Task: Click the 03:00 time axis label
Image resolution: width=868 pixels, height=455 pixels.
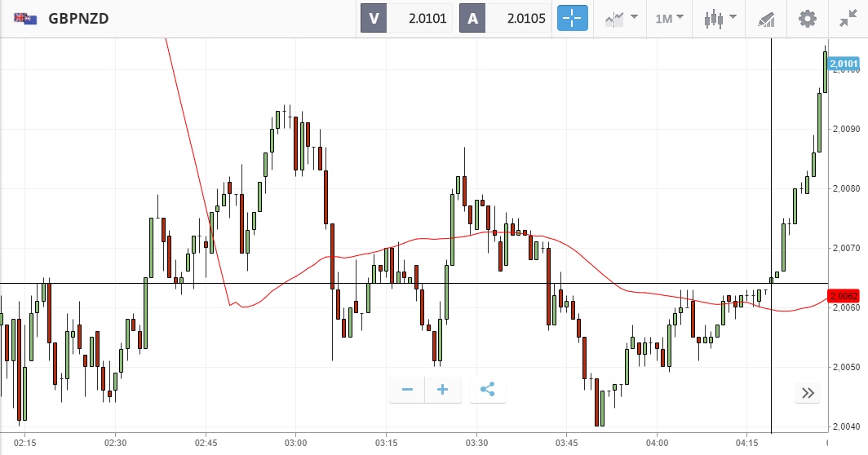Action: point(296,443)
